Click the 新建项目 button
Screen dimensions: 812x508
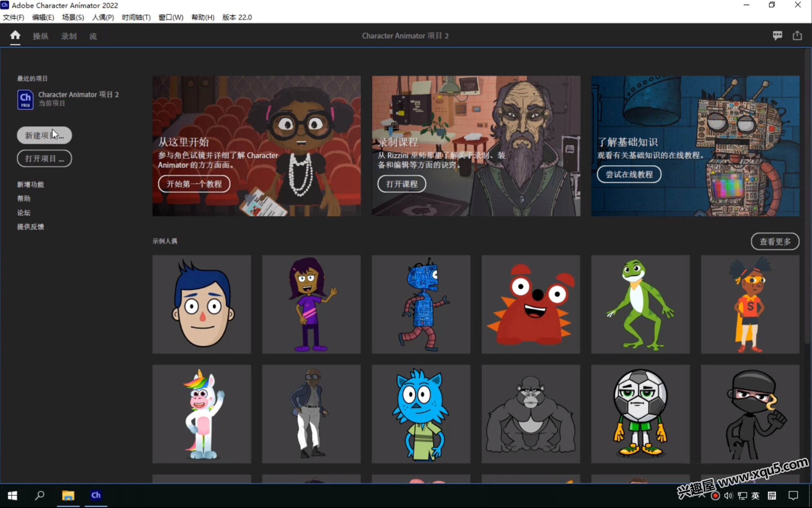[x=44, y=135]
